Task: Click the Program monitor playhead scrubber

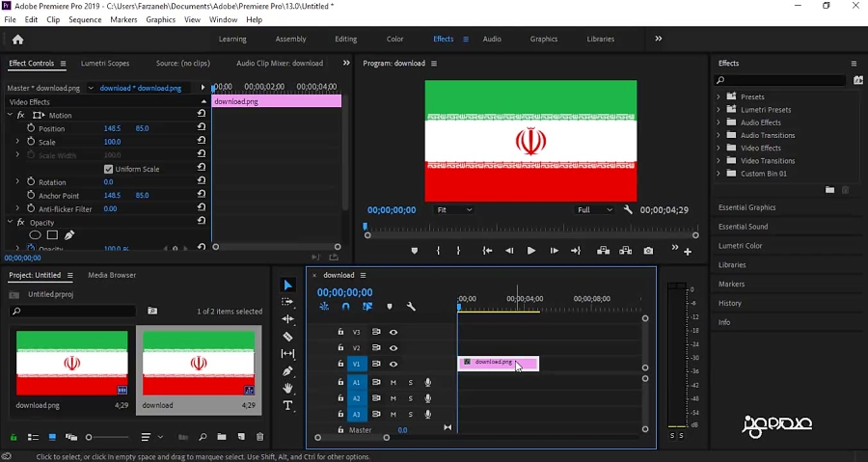Action: pyautogui.click(x=365, y=227)
